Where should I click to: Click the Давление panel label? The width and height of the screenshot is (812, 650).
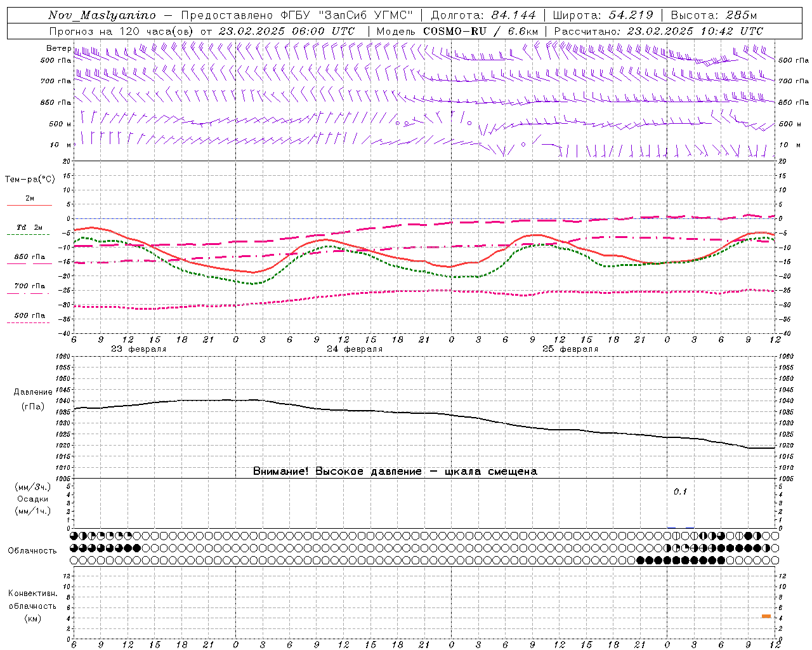point(33,392)
